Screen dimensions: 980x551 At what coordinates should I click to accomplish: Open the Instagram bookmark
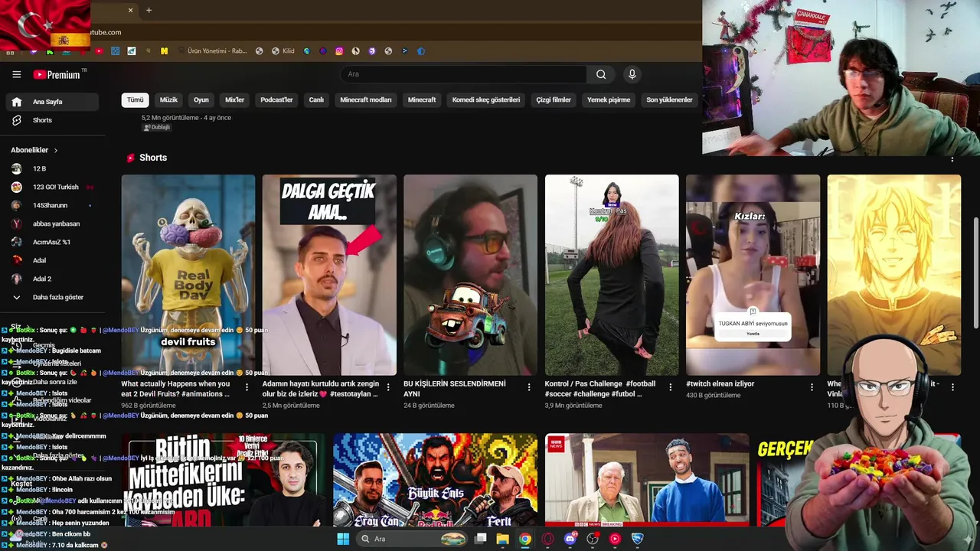pos(339,51)
